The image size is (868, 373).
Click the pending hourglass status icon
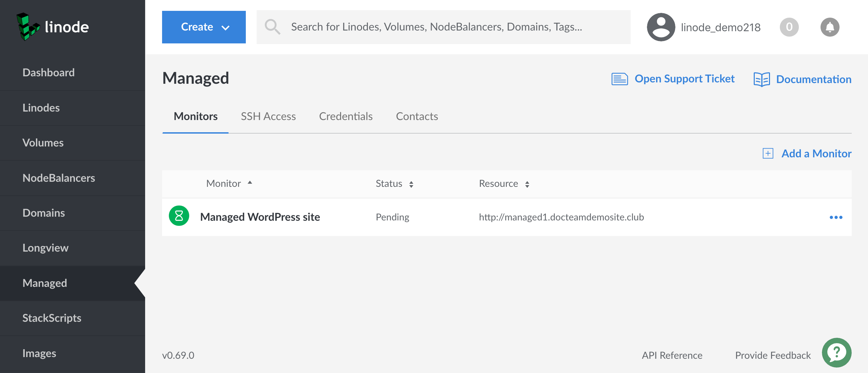[x=179, y=216]
